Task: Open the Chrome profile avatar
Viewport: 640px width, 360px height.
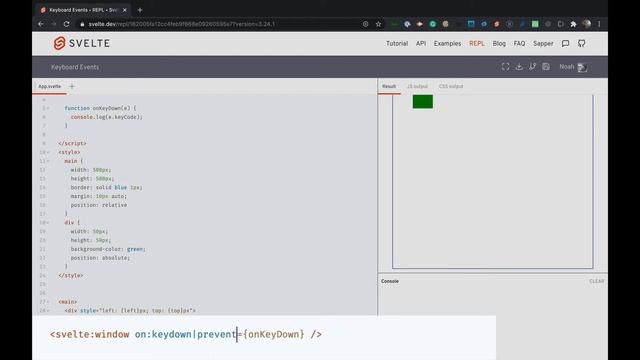Action: (587, 24)
